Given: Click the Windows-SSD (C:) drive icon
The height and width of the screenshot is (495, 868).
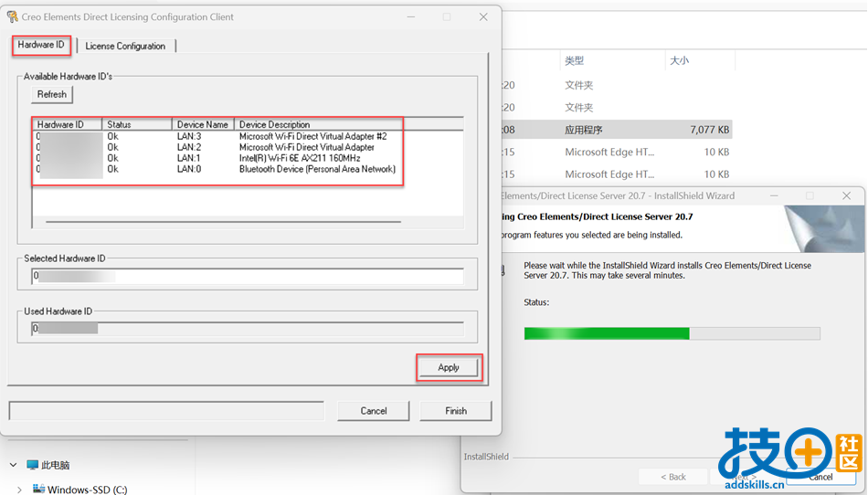Looking at the screenshot, I should pyautogui.click(x=38, y=489).
